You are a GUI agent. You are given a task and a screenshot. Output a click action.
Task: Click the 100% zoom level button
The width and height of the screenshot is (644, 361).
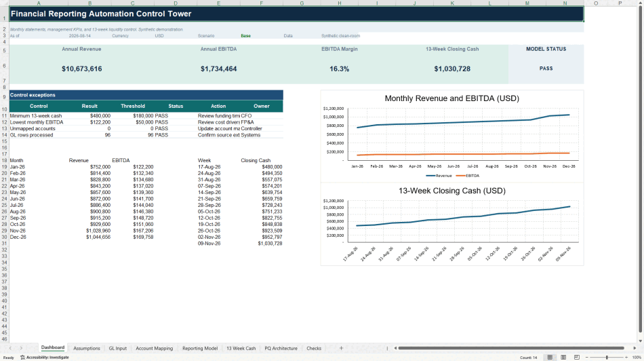pyautogui.click(x=637, y=358)
